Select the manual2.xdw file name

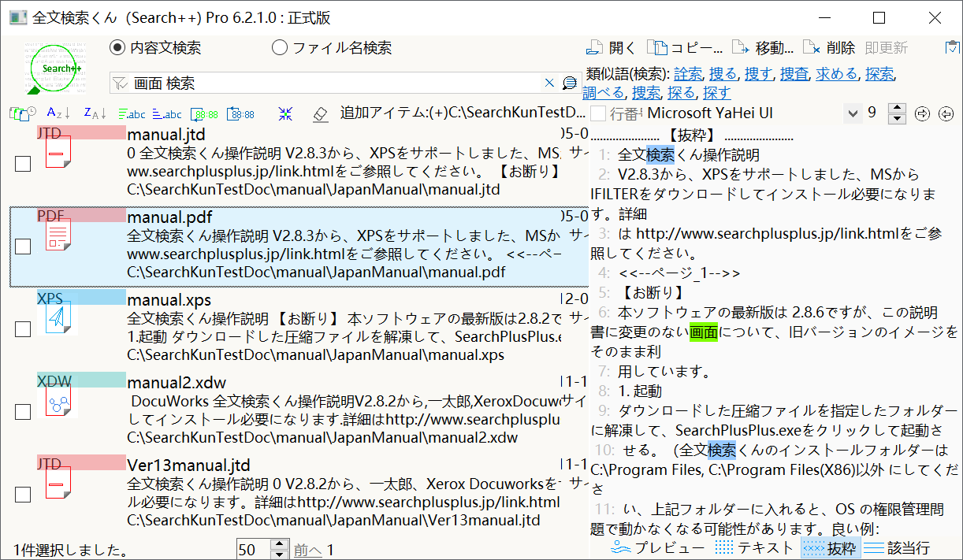click(x=176, y=382)
